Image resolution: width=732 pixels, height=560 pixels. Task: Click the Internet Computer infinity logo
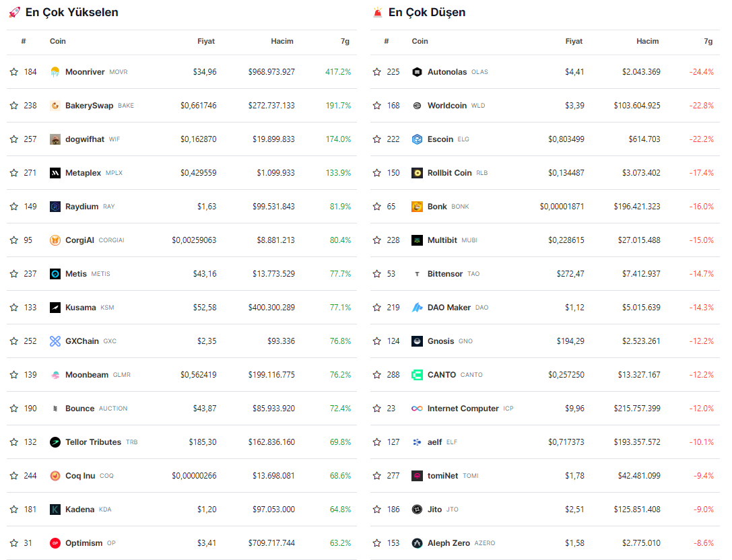[417, 409]
